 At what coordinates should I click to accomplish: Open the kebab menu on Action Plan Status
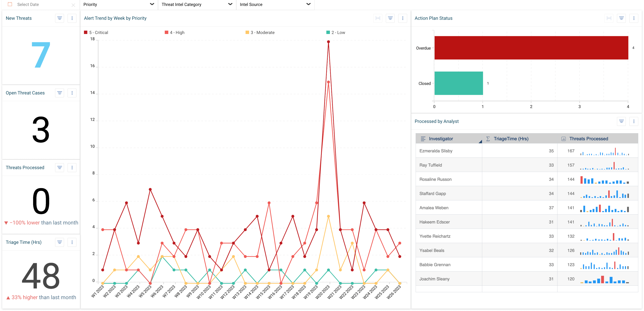click(634, 18)
